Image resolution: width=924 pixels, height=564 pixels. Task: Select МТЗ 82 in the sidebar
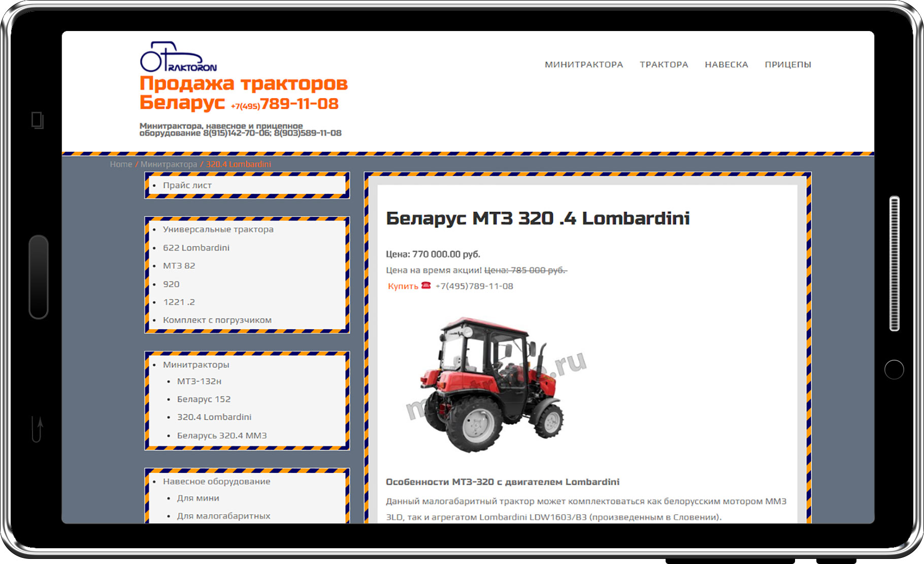(x=179, y=266)
